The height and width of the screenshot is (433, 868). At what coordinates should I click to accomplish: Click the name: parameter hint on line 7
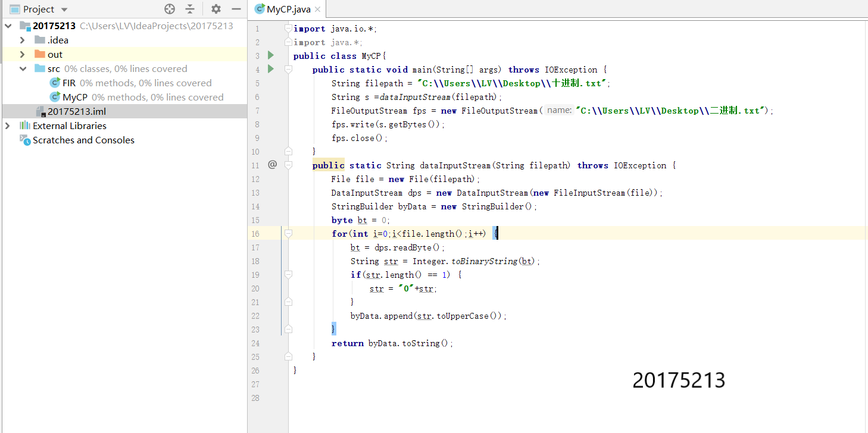click(x=559, y=111)
